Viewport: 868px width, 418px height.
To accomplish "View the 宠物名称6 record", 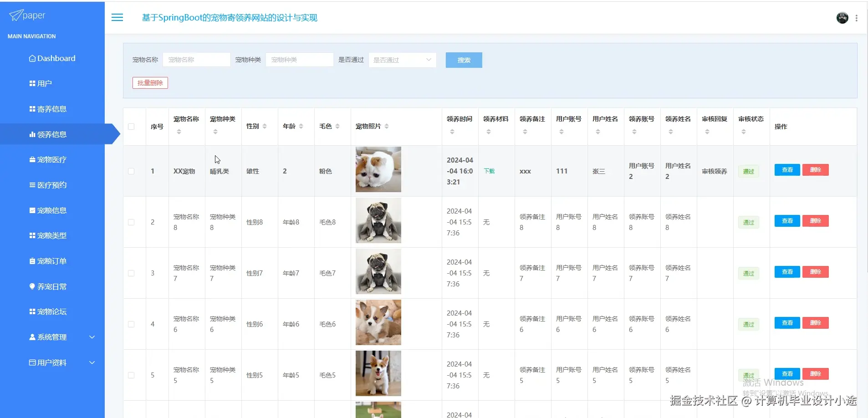I will 787,323.
